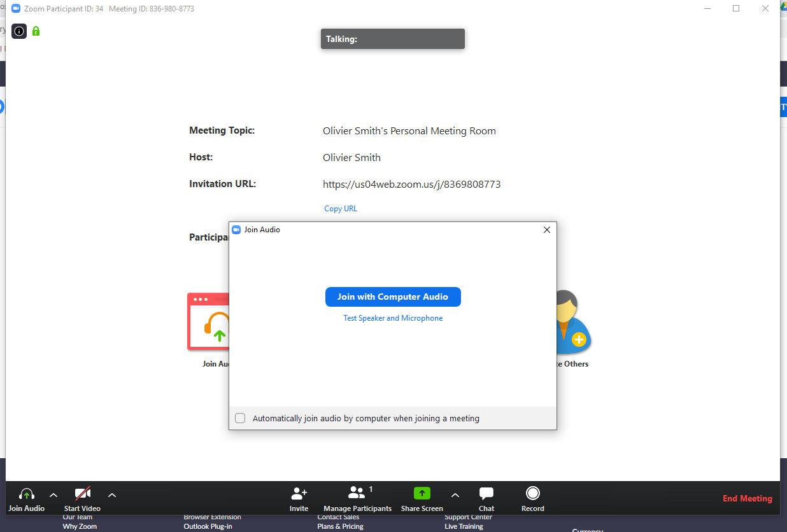The width and height of the screenshot is (787, 532).
Task: Start video from the bottom toolbar camera icon
Action: (82, 494)
